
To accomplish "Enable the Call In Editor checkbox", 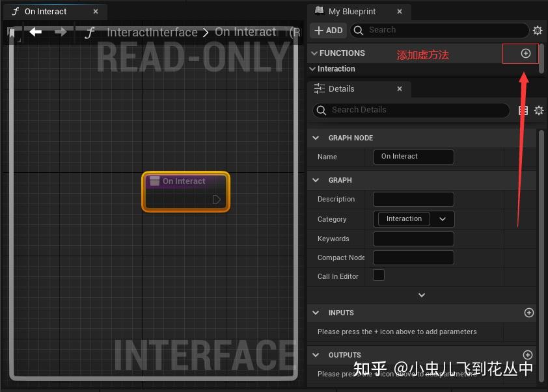I will [x=378, y=276].
